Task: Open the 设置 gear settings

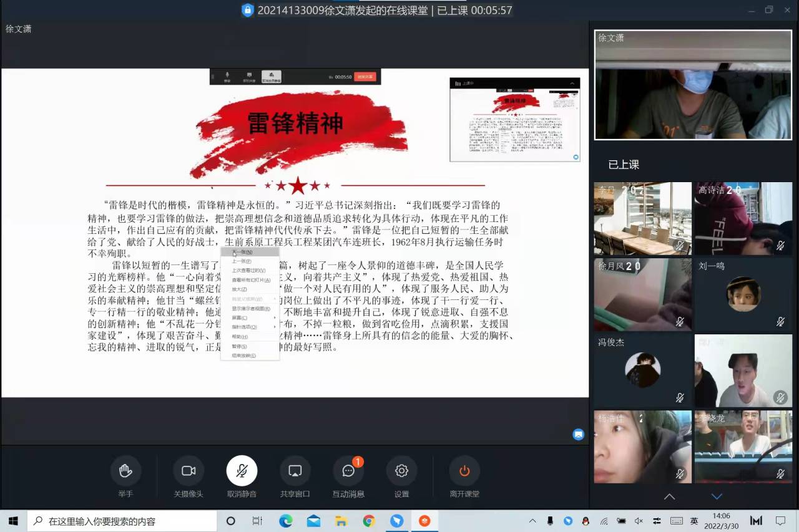Action: coord(401,471)
